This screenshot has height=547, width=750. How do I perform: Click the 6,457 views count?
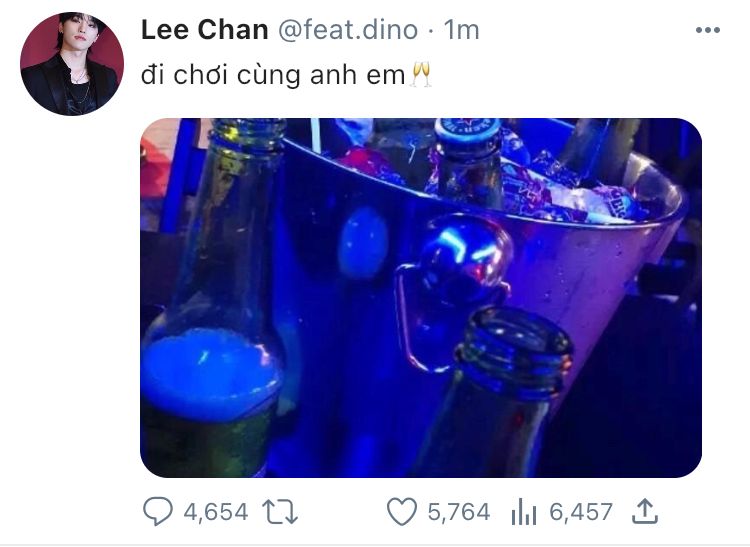pyautogui.click(x=581, y=512)
